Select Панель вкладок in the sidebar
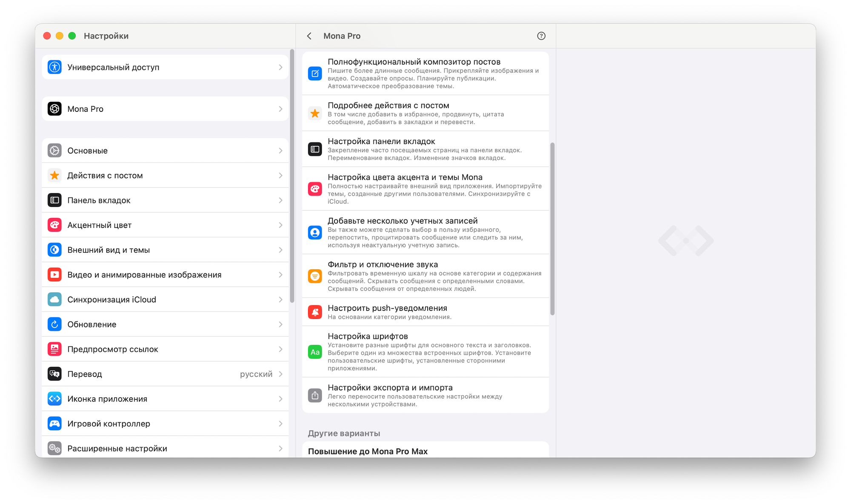Image resolution: width=851 pixels, height=504 pixels. 99,200
